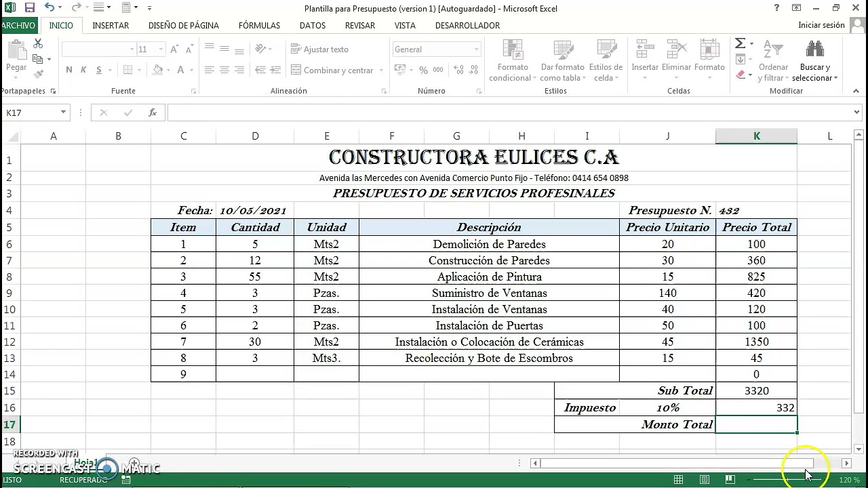Viewport: 868px width, 488px height.
Task: Add a new sheet with plus icon
Action: [x=134, y=463]
